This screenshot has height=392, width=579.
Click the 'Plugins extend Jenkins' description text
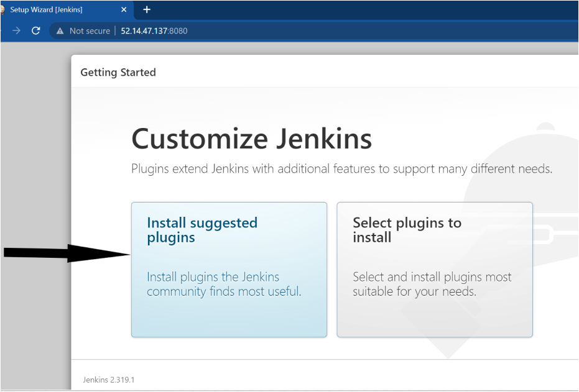[x=342, y=169]
